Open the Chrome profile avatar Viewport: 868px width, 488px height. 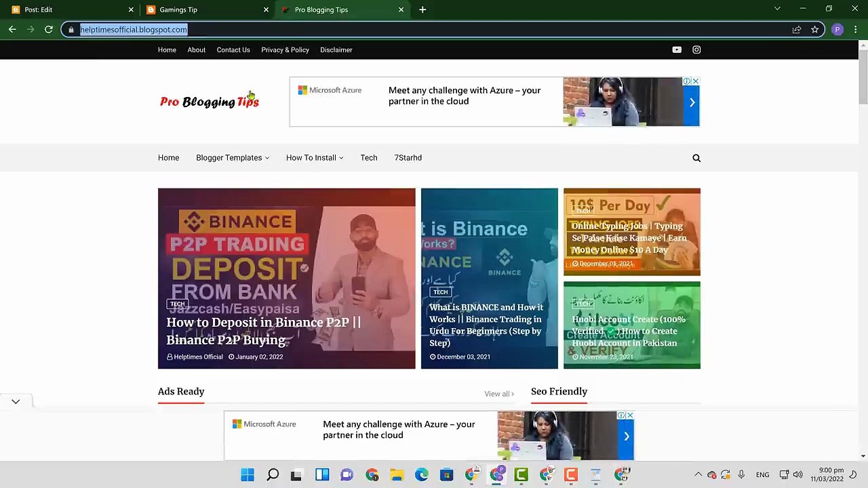coord(837,29)
